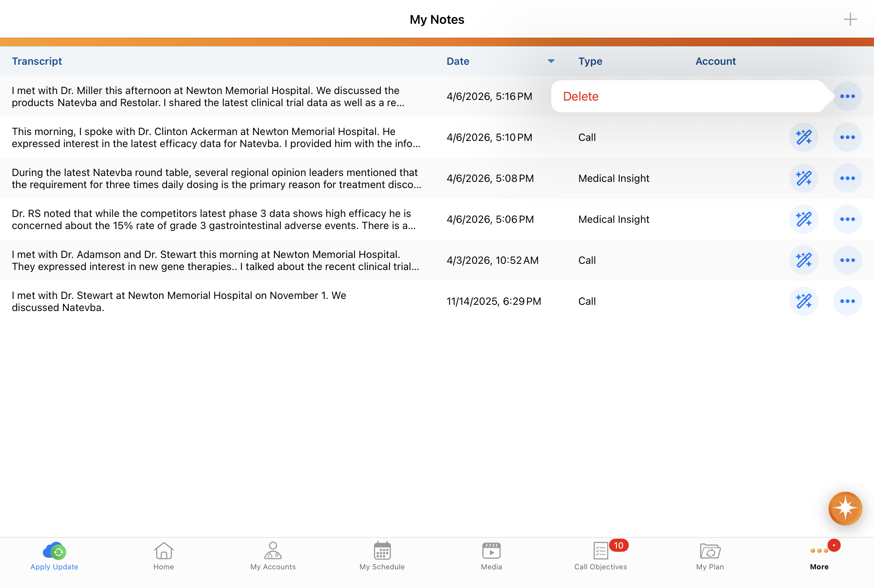The height and width of the screenshot is (588, 874).
Task: Open more options for 4/3/2026 note
Action: click(x=847, y=260)
